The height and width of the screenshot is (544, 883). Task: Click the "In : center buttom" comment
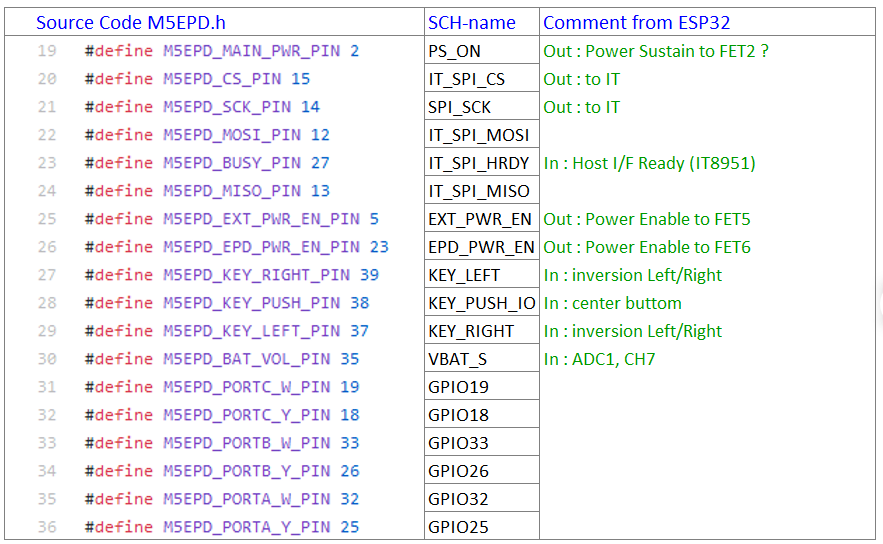coord(612,303)
